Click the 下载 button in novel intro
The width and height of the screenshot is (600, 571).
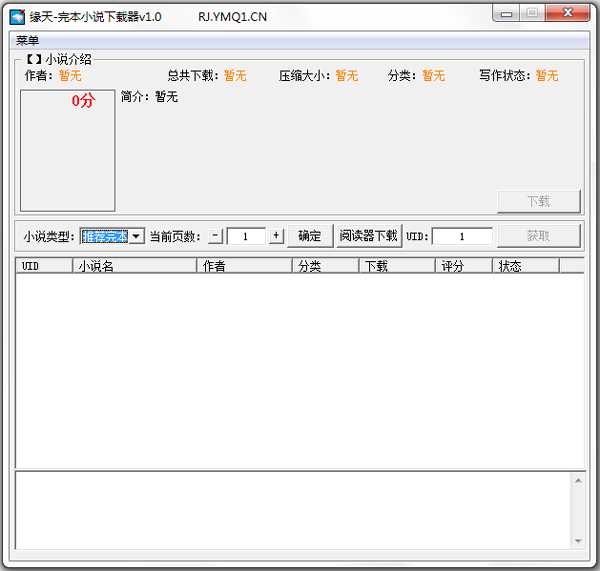click(x=538, y=201)
